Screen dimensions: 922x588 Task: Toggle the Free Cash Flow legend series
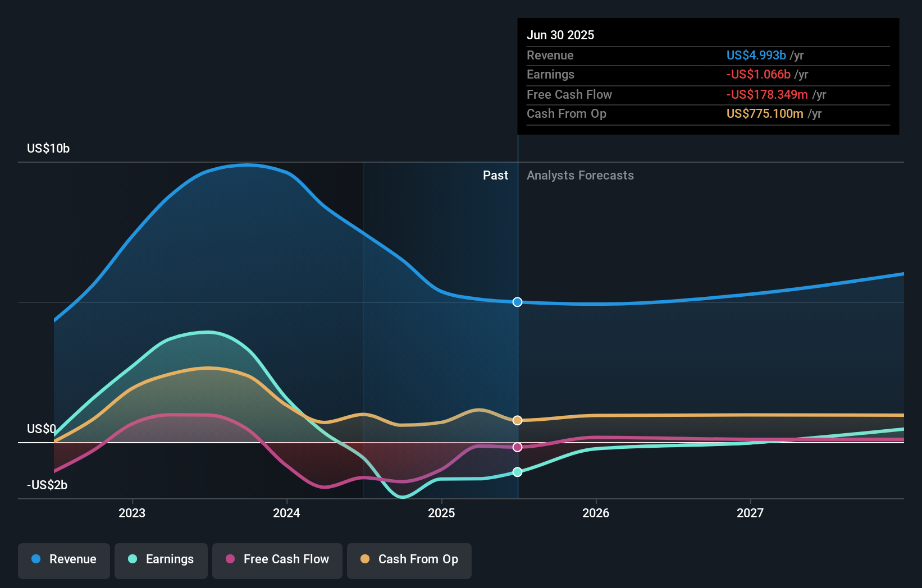coord(277,561)
